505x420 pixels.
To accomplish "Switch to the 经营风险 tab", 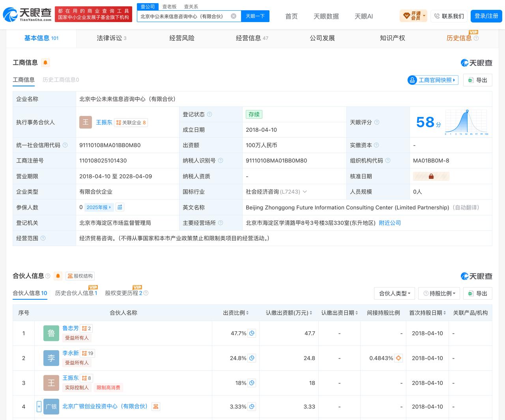I will (182, 38).
